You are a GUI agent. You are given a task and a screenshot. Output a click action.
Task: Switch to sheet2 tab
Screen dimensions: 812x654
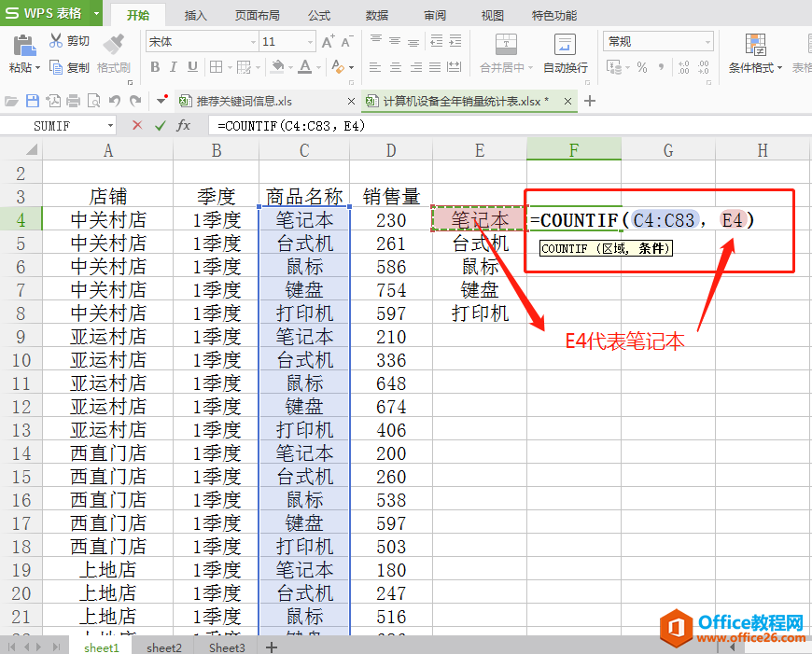(x=163, y=647)
